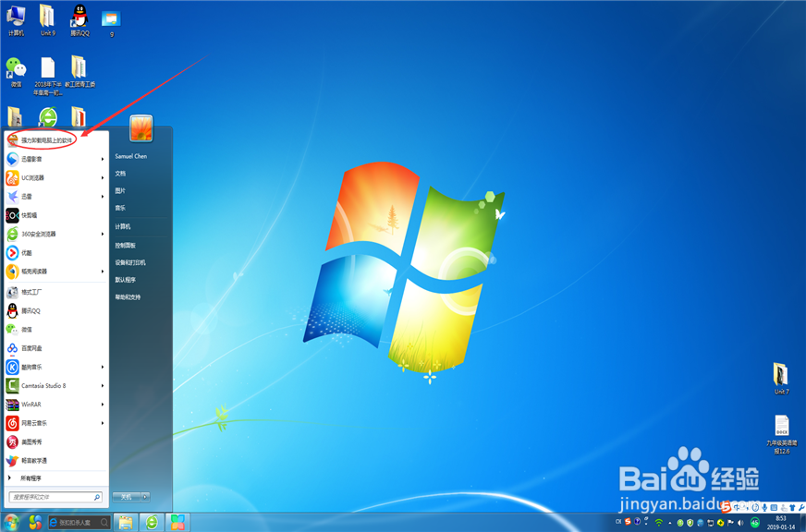
Task: Open 音乐 from the Start menu
Action: pos(120,208)
